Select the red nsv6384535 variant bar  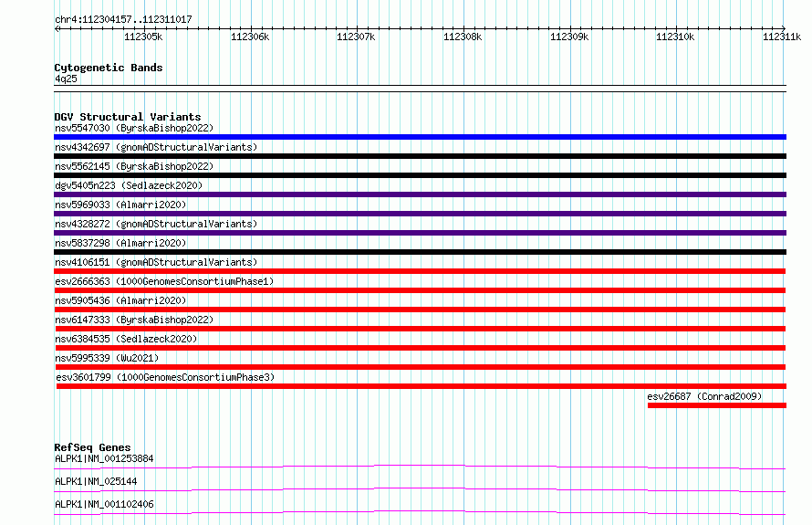(420, 348)
